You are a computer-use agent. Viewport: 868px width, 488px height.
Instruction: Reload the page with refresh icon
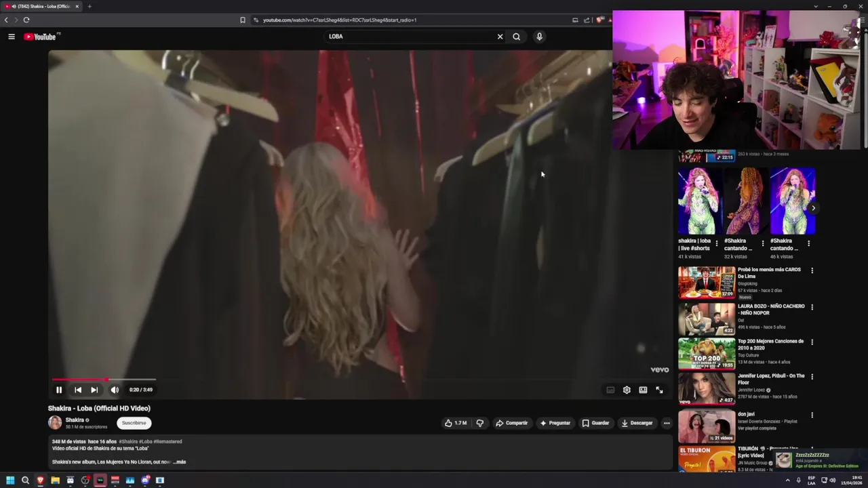pos(26,20)
